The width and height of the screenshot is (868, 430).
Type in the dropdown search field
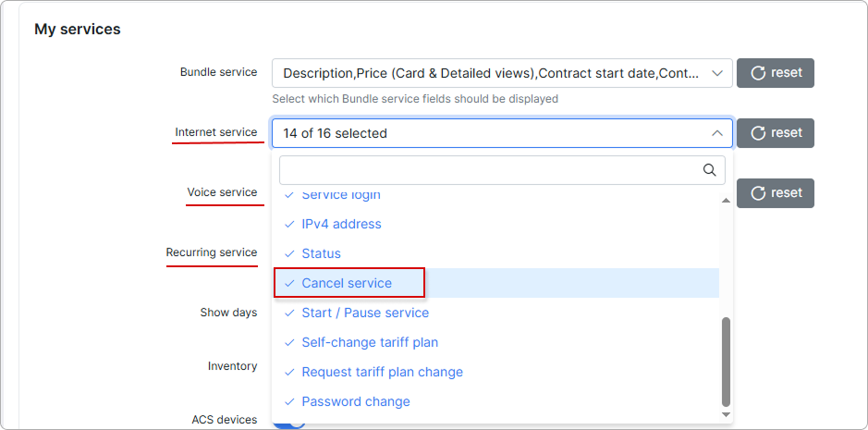tap(490, 170)
